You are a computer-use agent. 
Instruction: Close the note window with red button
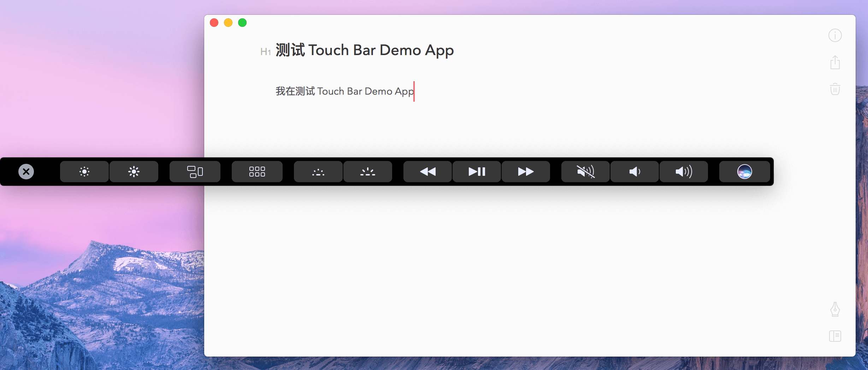tap(214, 23)
